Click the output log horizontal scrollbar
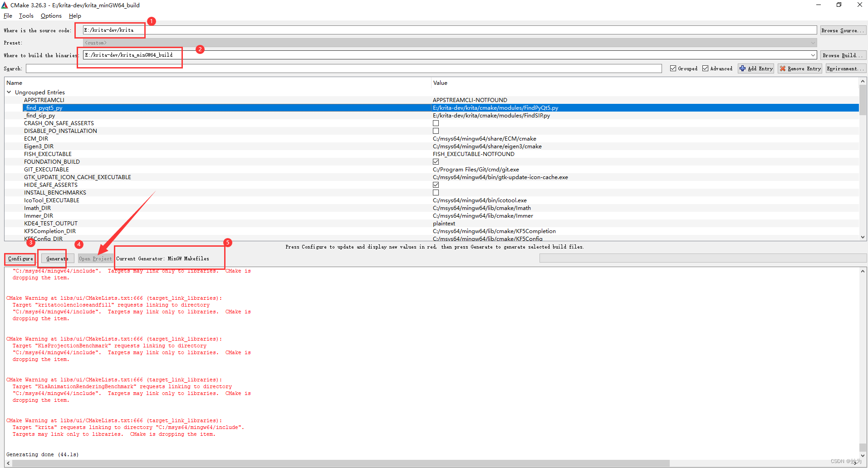This screenshot has width=868, height=468. [340, 463]
